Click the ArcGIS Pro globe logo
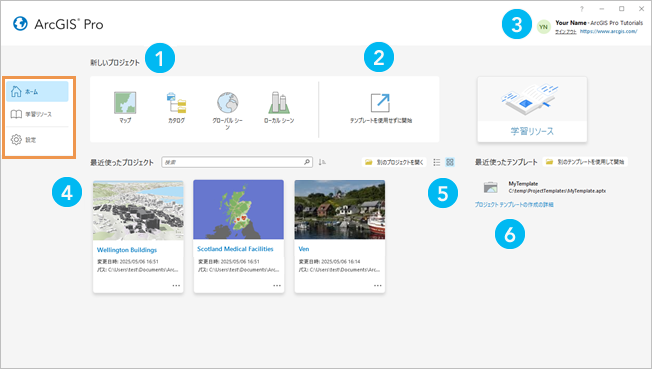Image resolution: width=652 pixels, height=369 pixels. (x=20, y=24)
